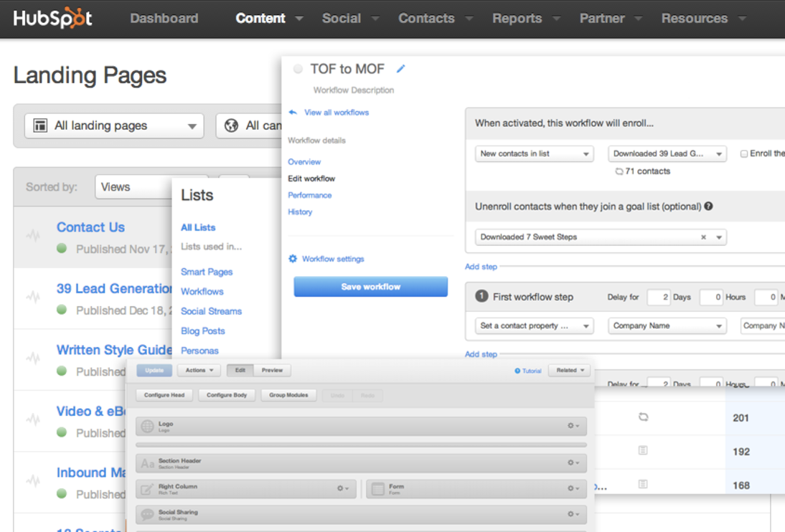
Task: Open the Performance workflow link
Action: pyautogui.click(x=309, y=195)
